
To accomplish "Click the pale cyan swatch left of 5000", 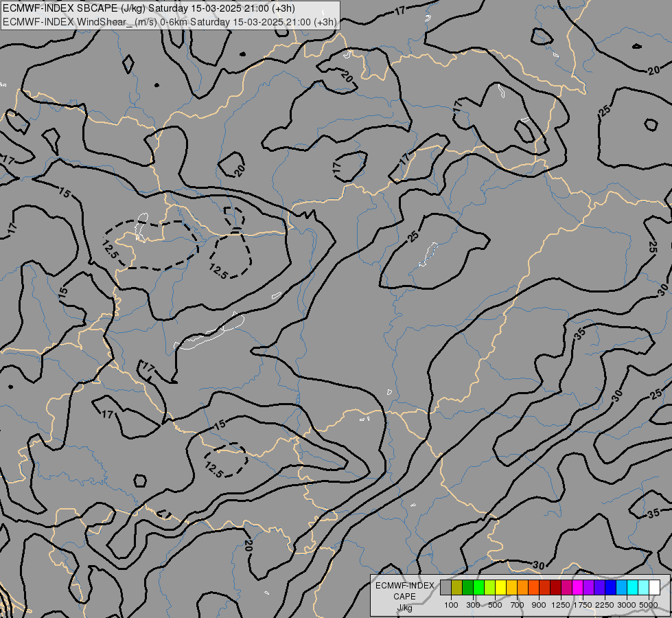I will [644, 587].
